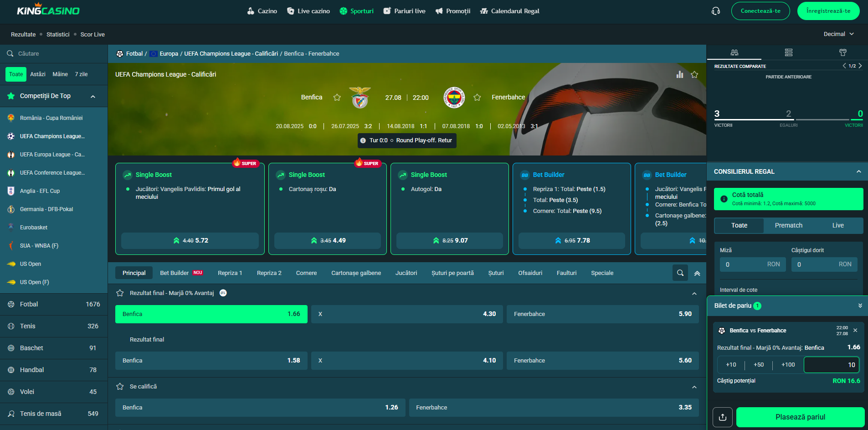Click 0% margin badge info icon

(223, 293)
